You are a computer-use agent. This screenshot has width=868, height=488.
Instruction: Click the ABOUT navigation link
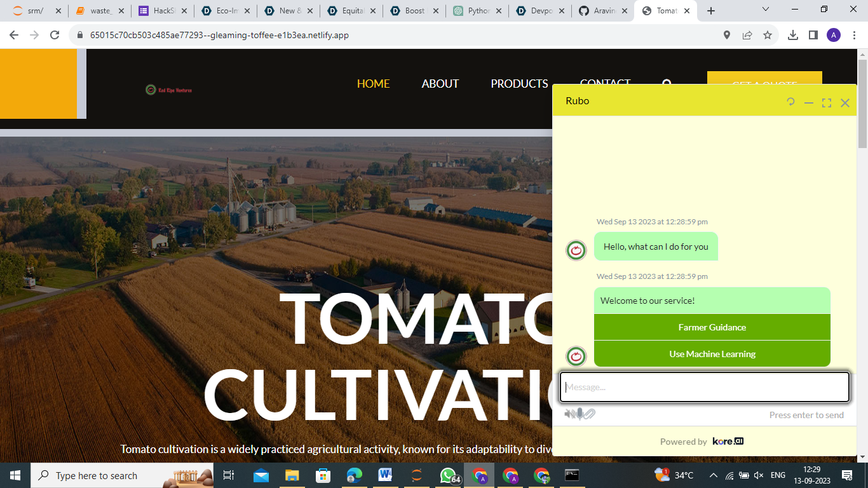pos(440,83)
